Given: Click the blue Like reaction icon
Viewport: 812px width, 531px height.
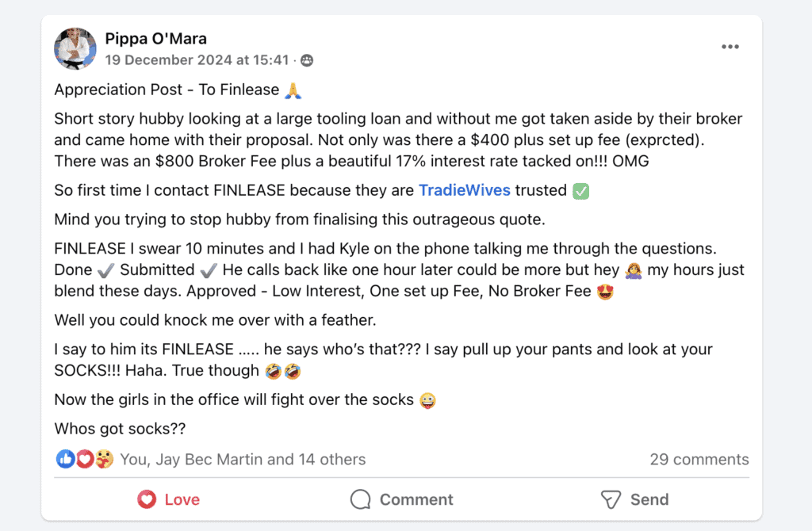Looking at the screenshot, I should pyautogui.click(x=65, y=459).
